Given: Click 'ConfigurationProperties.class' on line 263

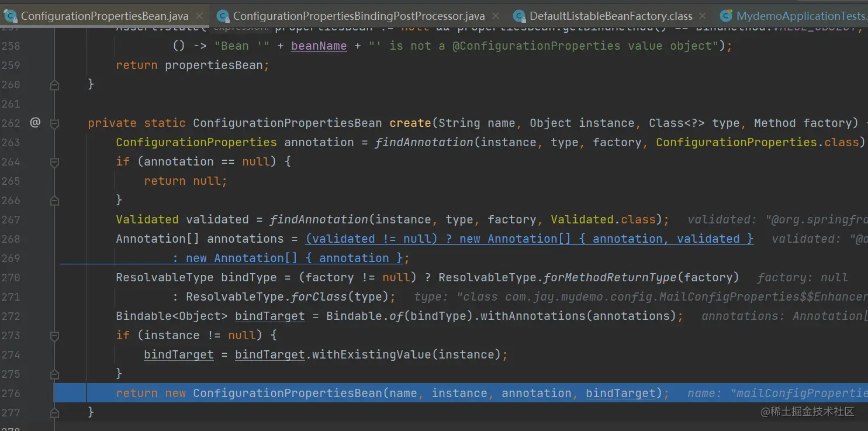Looking at the screenshot, I should [x=758, y=142].
